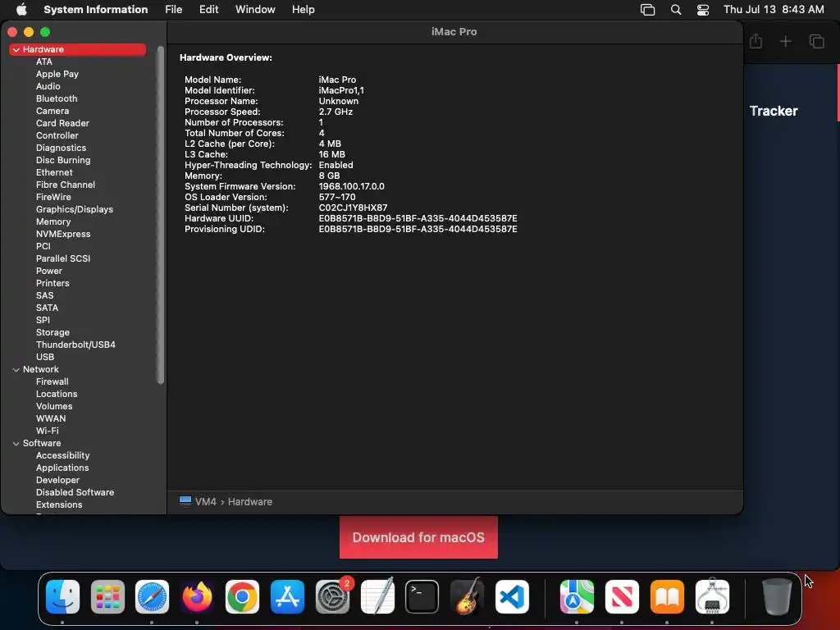Launch Terminal from the dock

point(422,596)
